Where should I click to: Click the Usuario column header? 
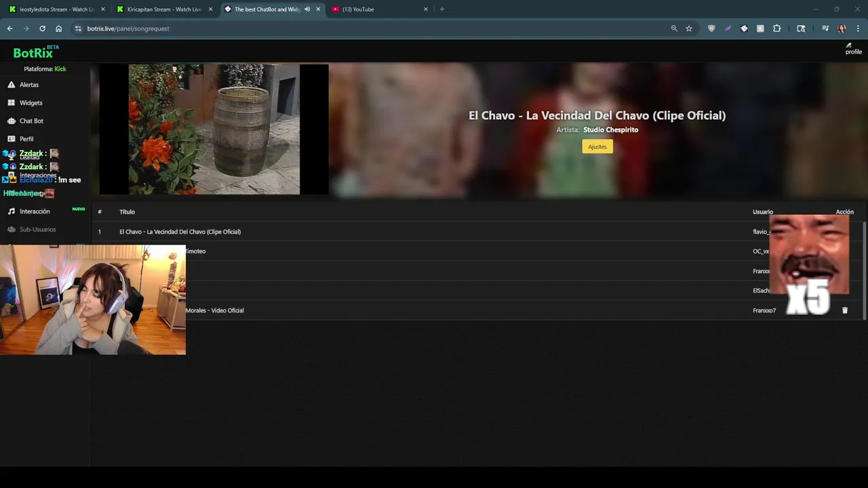pos(763,212)
